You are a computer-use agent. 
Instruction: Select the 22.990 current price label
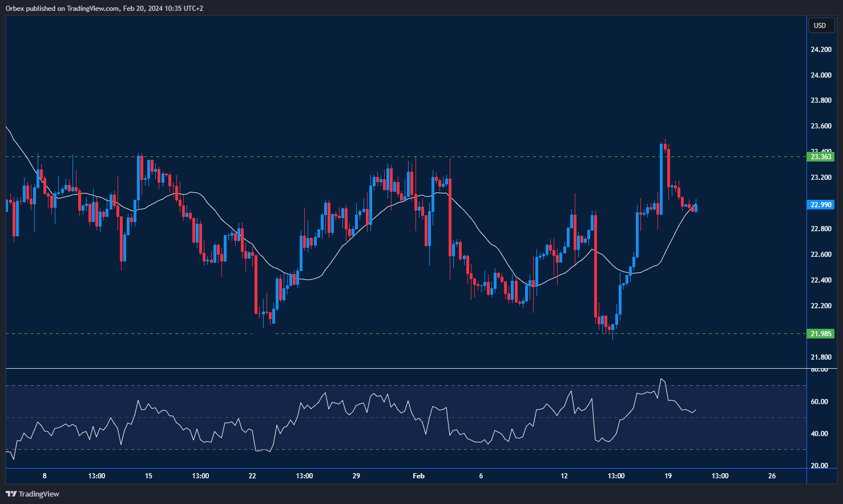pos(821,204)
